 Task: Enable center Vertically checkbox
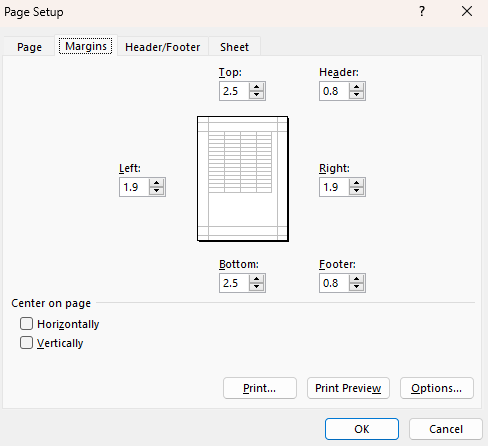coord(26,343)
